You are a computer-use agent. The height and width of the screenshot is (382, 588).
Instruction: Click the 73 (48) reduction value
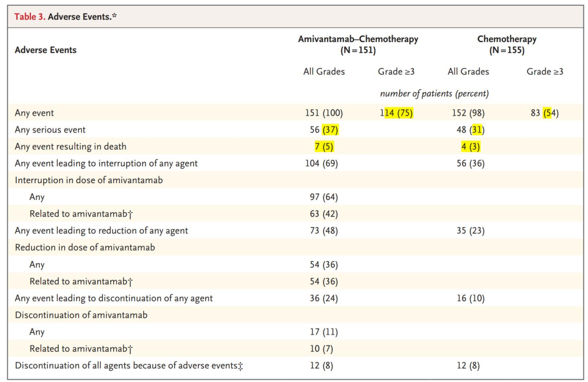point(323,231)
